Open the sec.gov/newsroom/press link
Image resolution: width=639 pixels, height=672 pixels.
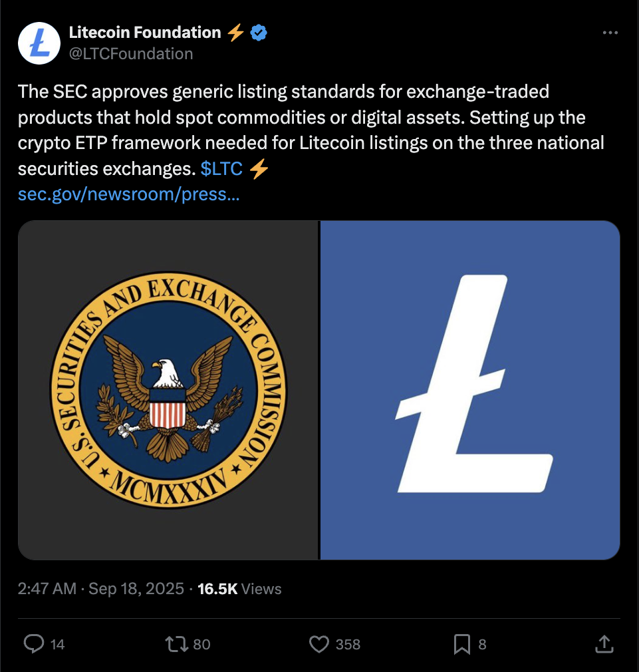(x=128, y=194)
